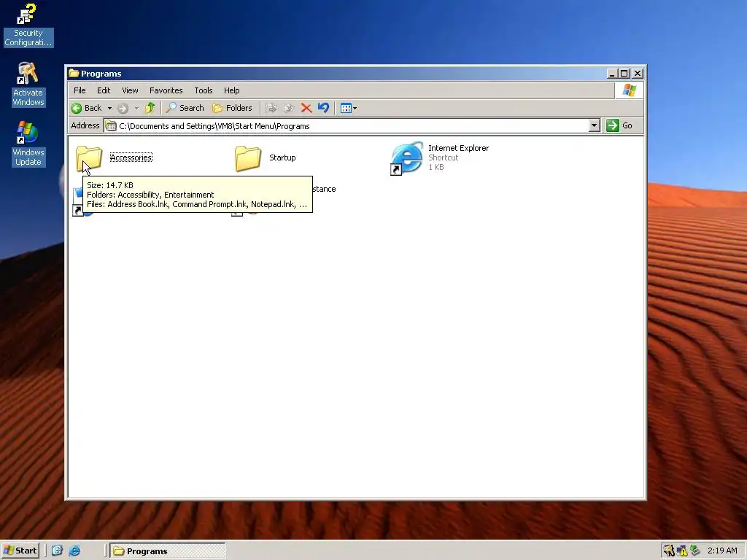
Task: Expand the Address bar dropdown arrow
Action: 594,125
